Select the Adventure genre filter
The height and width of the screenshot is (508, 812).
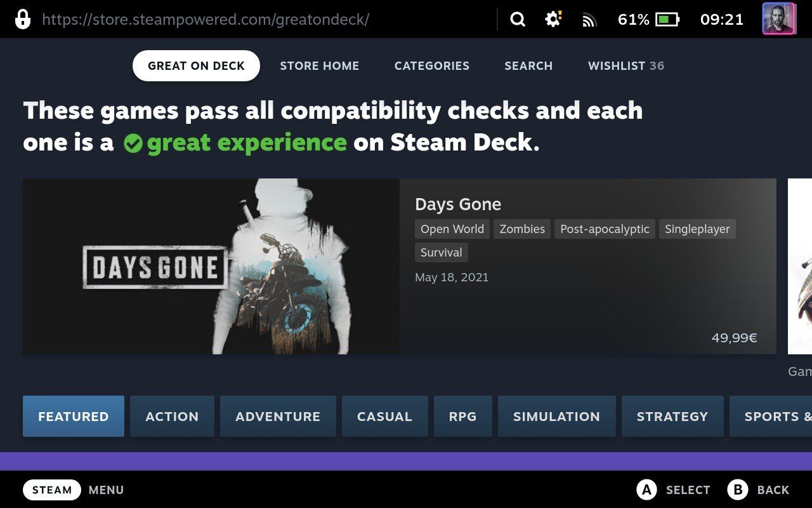(x=278, y=417)
